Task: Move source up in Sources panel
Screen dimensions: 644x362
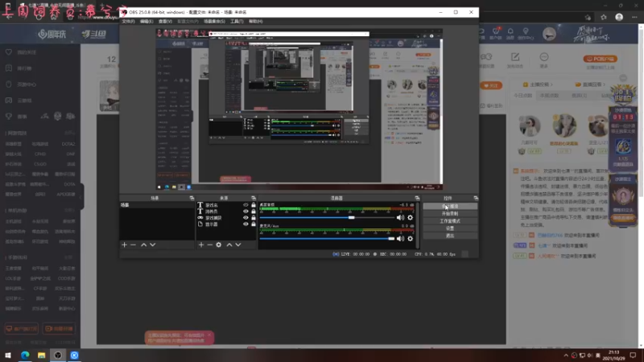Action: coord(229,245)
